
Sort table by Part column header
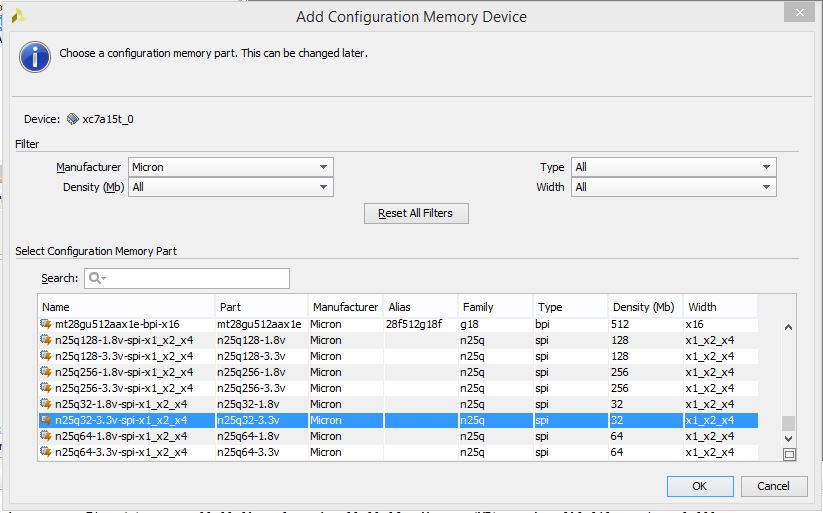[261, 307]
